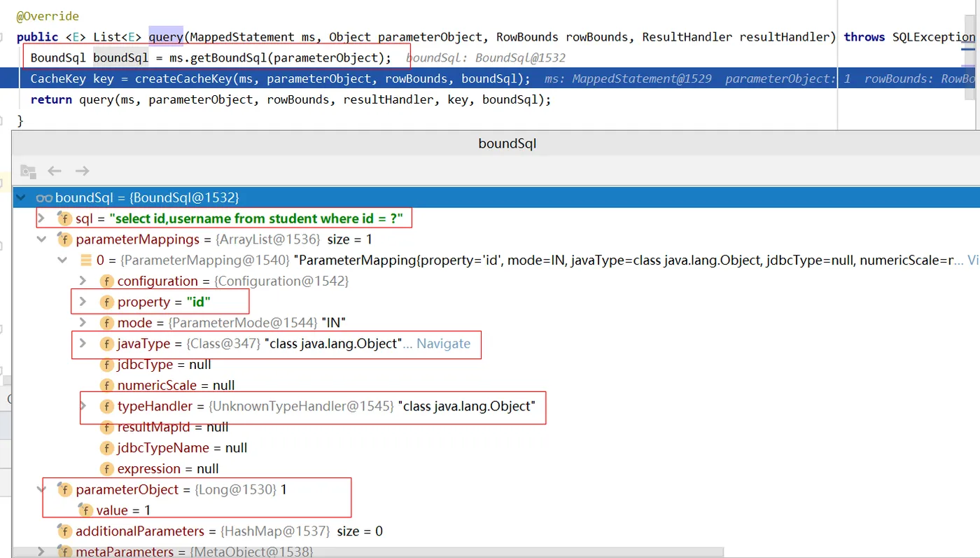Select the resultMapId = null row
Screen dimensions: 980x558
pos(495,427)
